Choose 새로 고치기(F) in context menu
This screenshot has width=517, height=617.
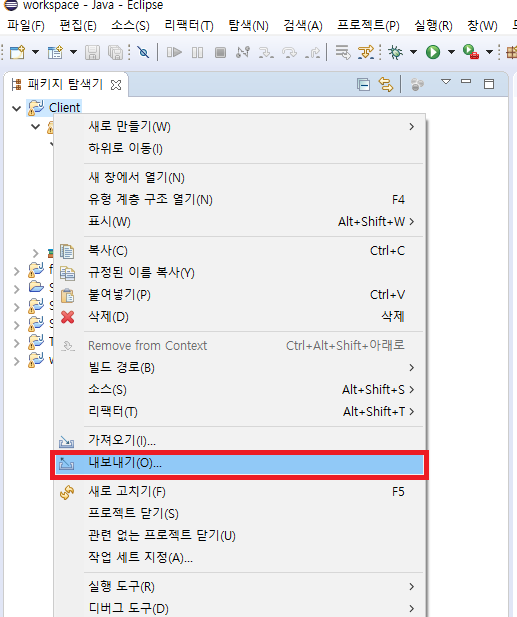click(x=239, y=492)
